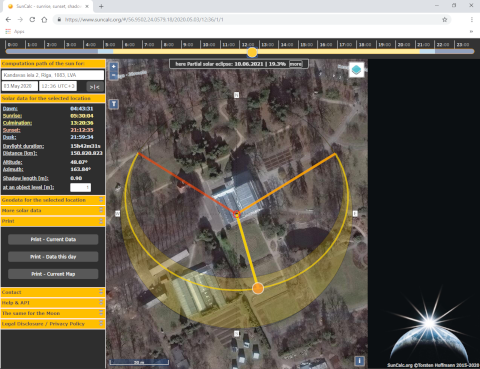480x369 pixels.
Task: Expand More solar data section
Action: click(53, 211)
